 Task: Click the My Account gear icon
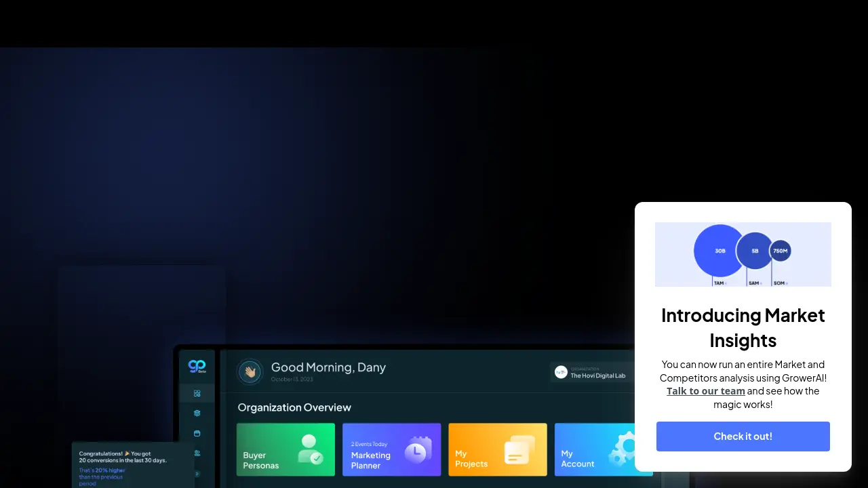click(x=623, y=449)
